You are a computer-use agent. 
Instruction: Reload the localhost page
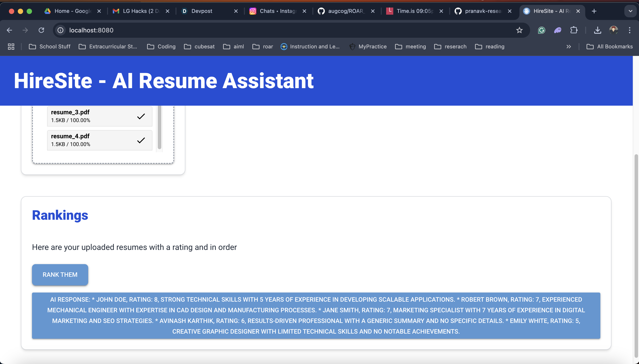tap(41, 30)
